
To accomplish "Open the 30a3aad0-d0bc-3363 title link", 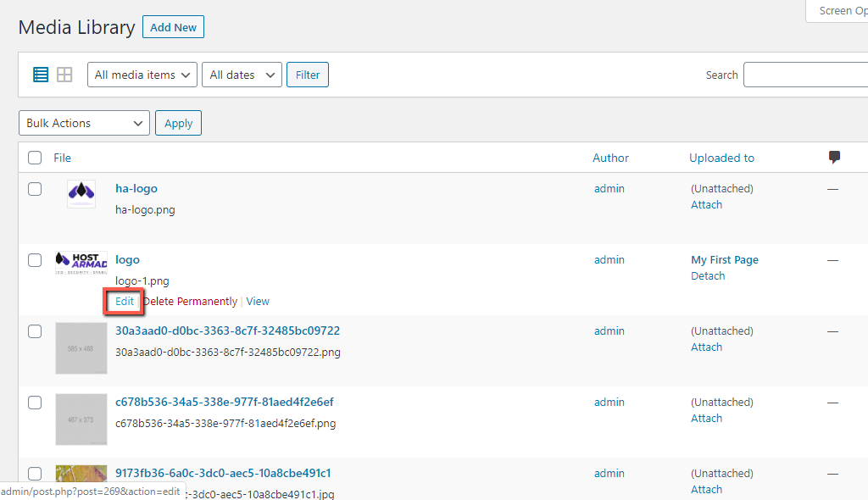I will click(227, 331).
